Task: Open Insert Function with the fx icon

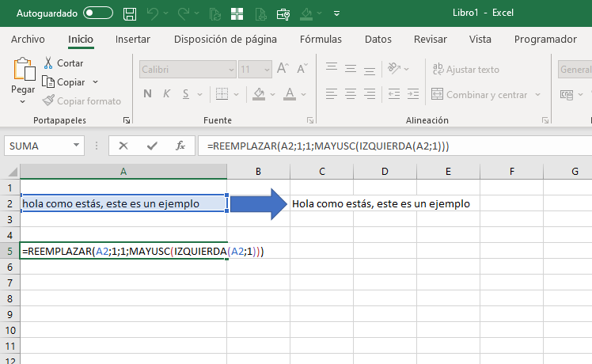Action: (x=180, y=146)
